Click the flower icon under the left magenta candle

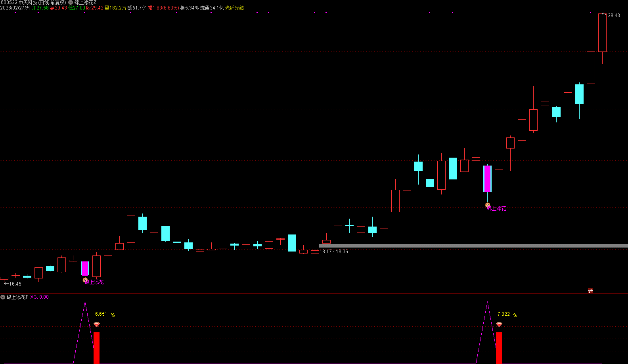click(x=85, y=280)
